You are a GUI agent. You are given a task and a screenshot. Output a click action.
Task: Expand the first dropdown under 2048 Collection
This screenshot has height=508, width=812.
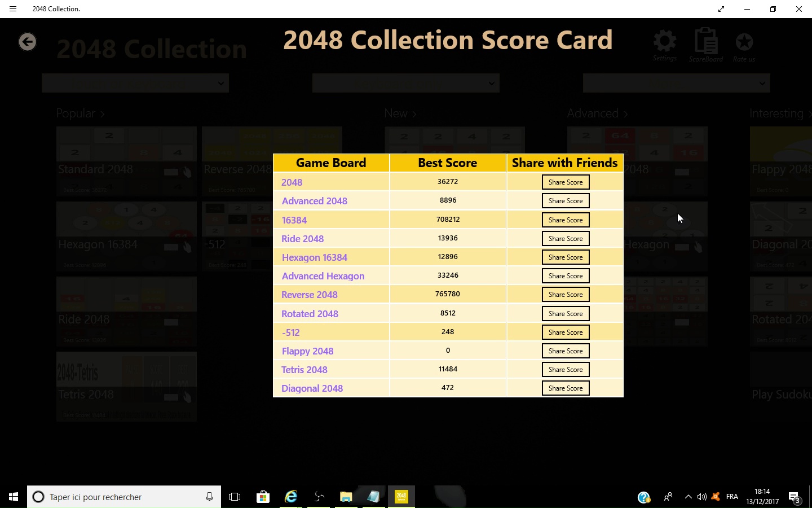coord(135,84)
